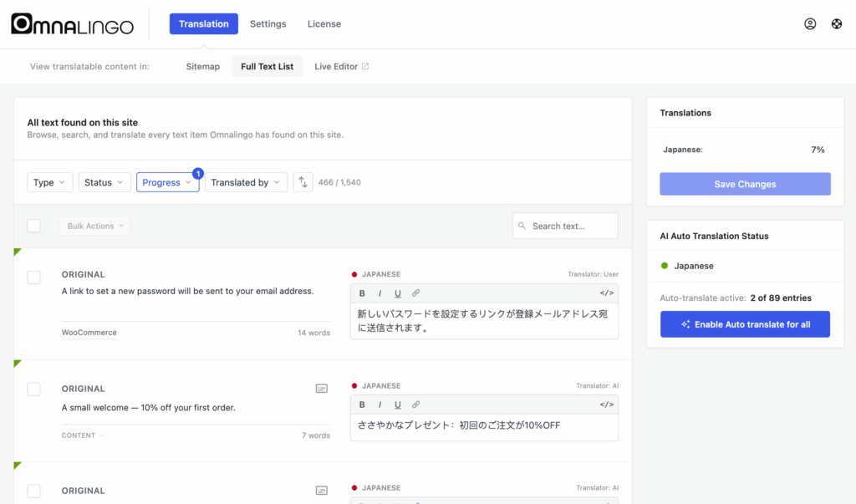This screenshot has height=504, width=856.
Task: Click the WooCommerce source label
Action: tap(89, 333)
